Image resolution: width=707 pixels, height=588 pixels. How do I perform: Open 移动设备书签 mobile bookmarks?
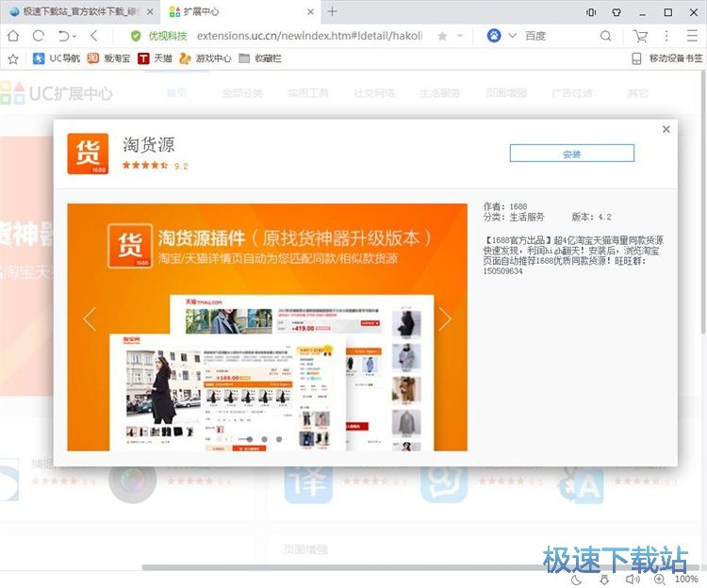point(667,58)
